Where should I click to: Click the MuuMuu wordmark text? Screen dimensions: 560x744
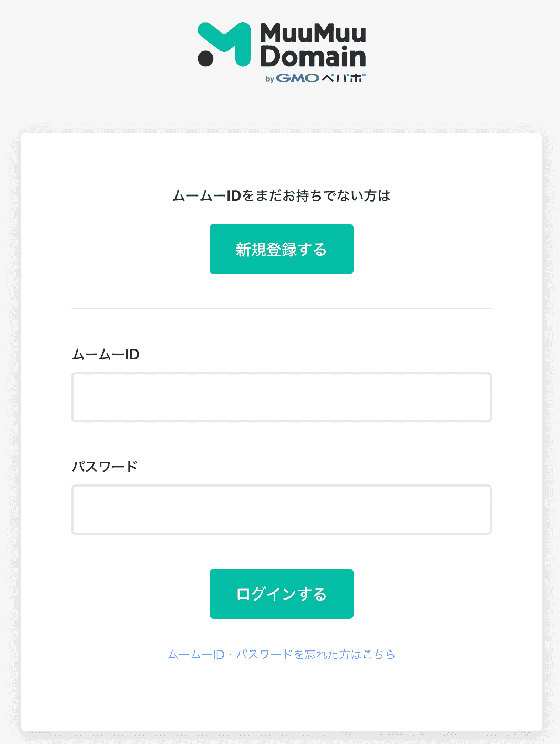[x=313, y=34]
